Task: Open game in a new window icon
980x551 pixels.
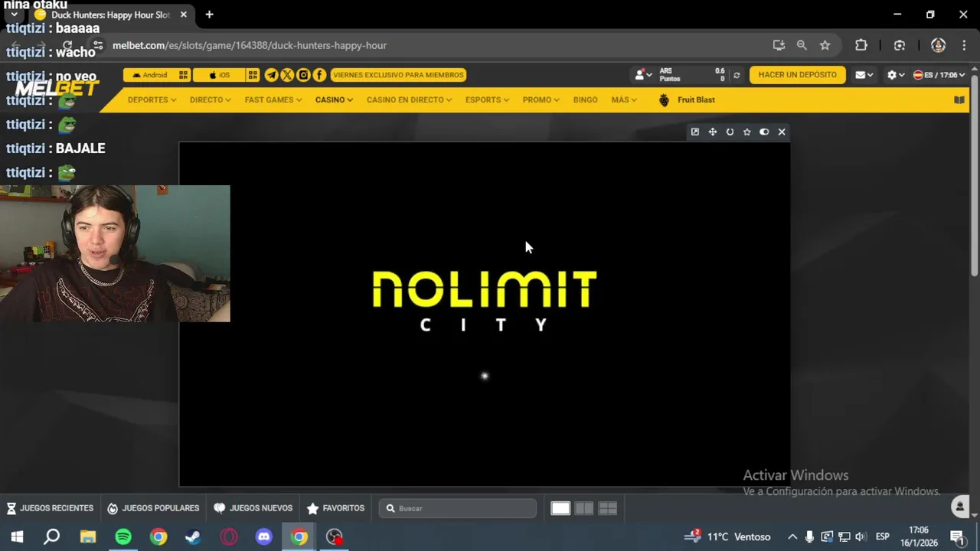Action: [x=695, y=132]
